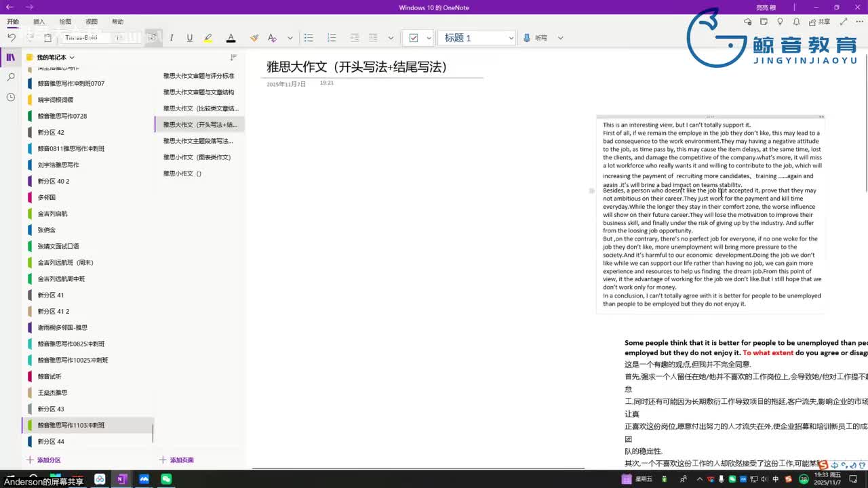Click the Undo arrow in the toolbar
This screenshot has height=488, width=868.
[x=12, y=38]
